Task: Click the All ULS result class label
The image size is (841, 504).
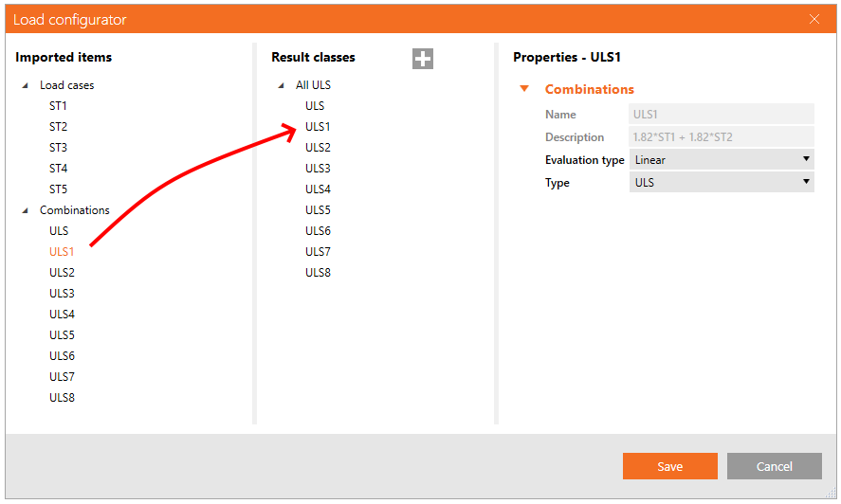Action: click(313, 85)
